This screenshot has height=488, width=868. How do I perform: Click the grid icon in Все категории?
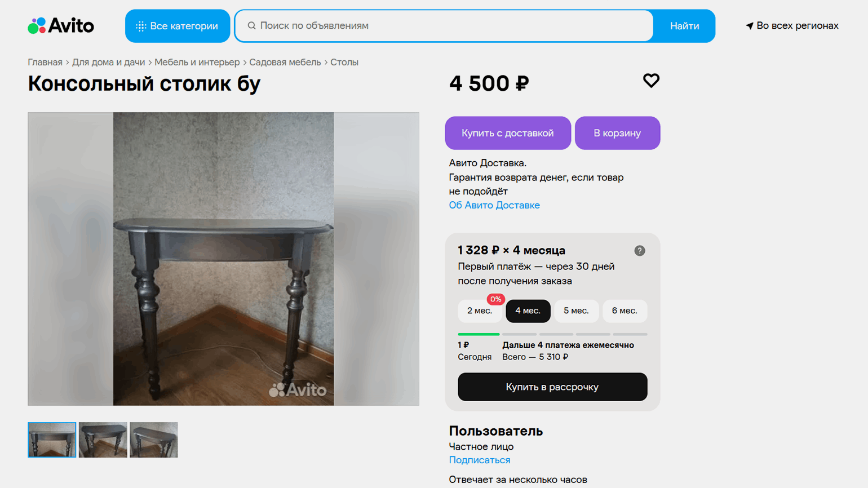click(141, 26)
